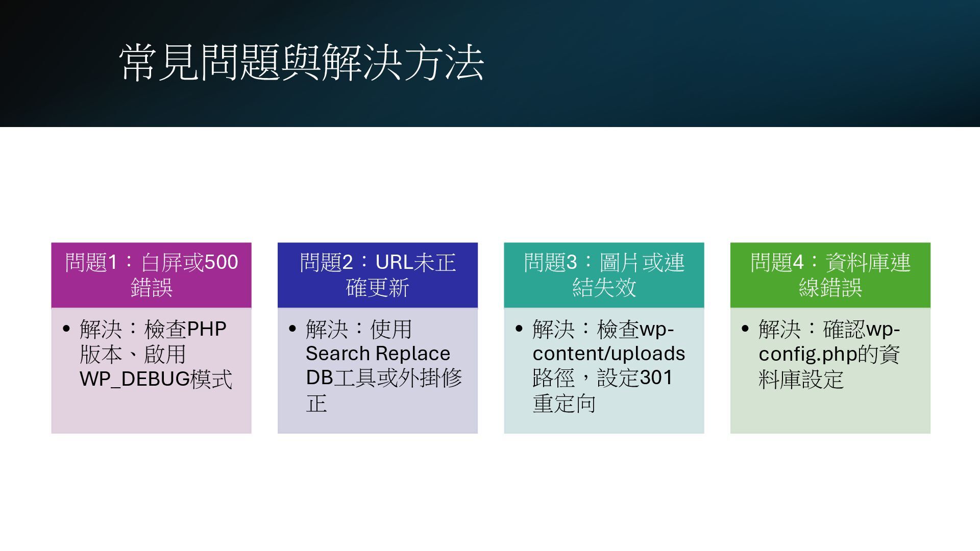
Task: Click the word PHP in first solution
Action: click(207, 329)
